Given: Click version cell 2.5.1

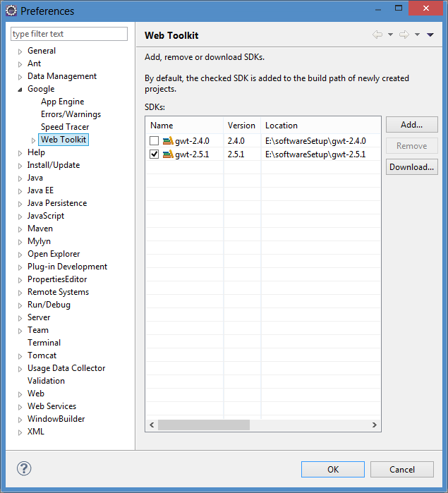Looking at the screenshot, I should (236, 154).
